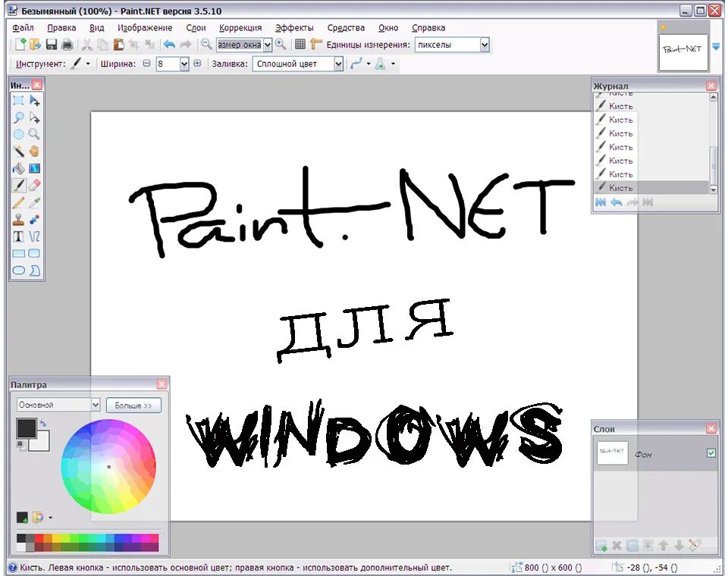Open the image list arrow near thumbnail
This screenshot has height=576, width=728.
click(x=716, y=46)
